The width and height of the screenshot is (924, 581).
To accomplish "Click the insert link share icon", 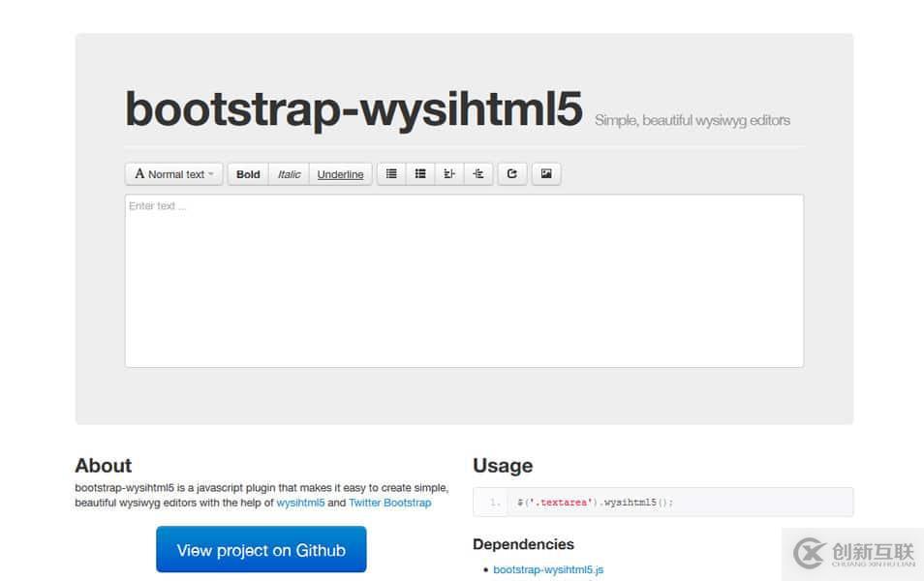I will [512, 174].
